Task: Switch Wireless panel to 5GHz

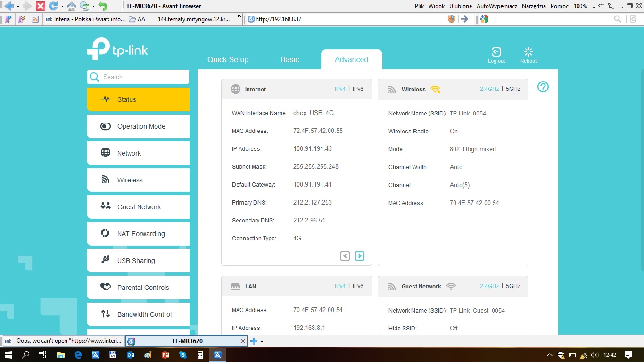Action: (x=513, y=89)
